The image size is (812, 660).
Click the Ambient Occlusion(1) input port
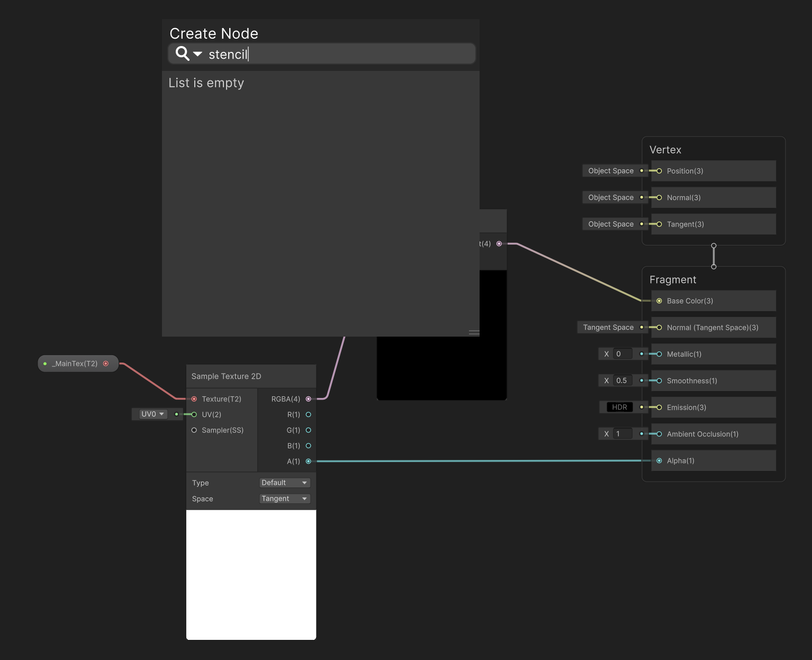coord(659,434)
